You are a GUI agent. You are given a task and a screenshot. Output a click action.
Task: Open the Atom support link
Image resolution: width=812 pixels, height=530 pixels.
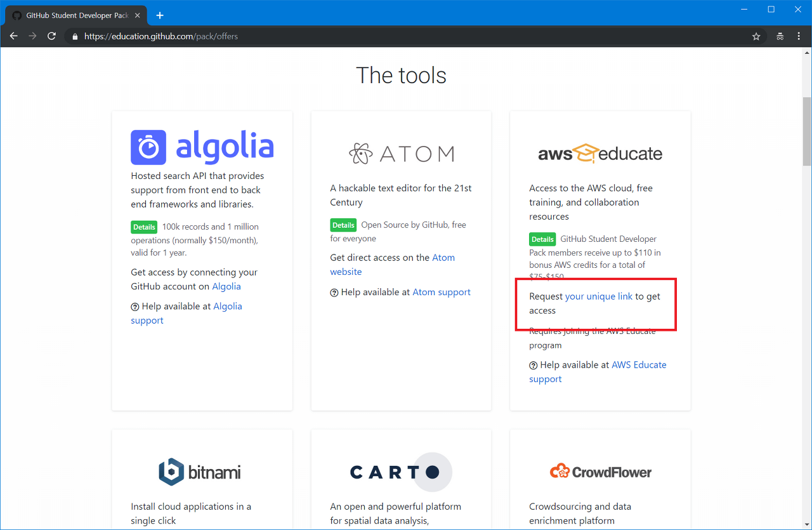coord(442,292)
